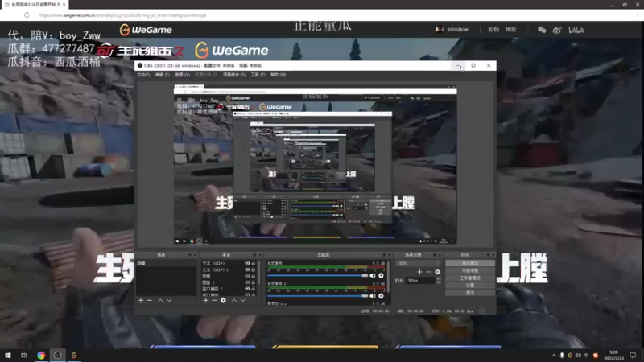Toggle visibility eye of image 2 source
The width and height of the screenshot is (644, 362).
(x=247, y=282)
